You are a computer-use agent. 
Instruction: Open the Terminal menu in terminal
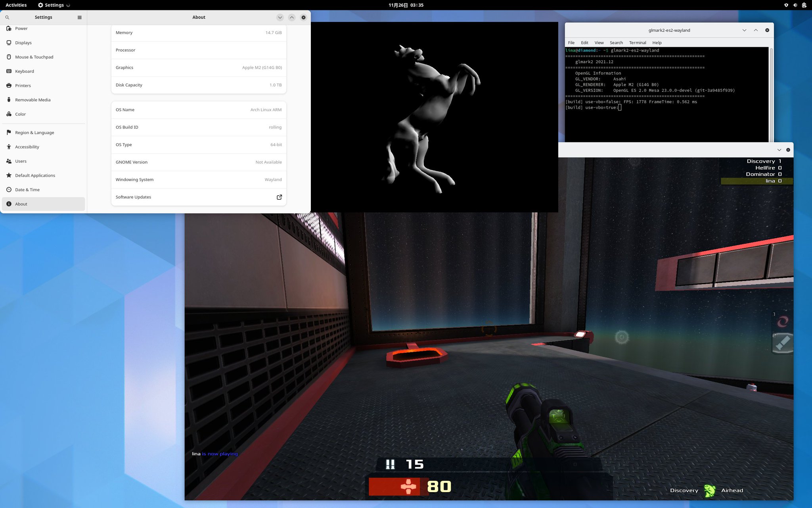(x=637, y=43)
